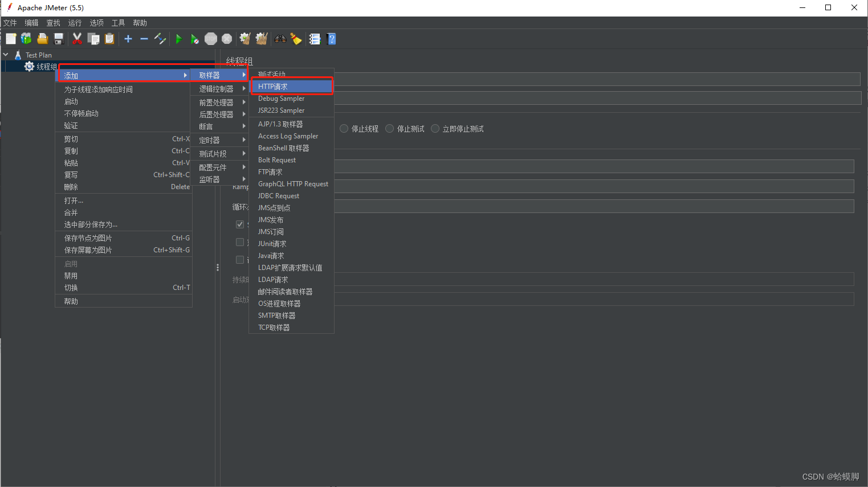Expand the 配置元件 submenu arrow
Viewport: 868px width, 487px height.
244,167
